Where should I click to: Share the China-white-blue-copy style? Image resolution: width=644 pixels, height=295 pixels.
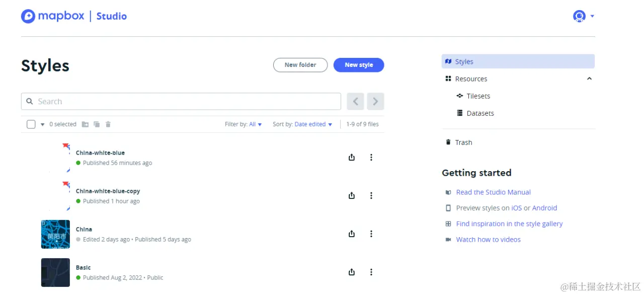coord(352,196)
